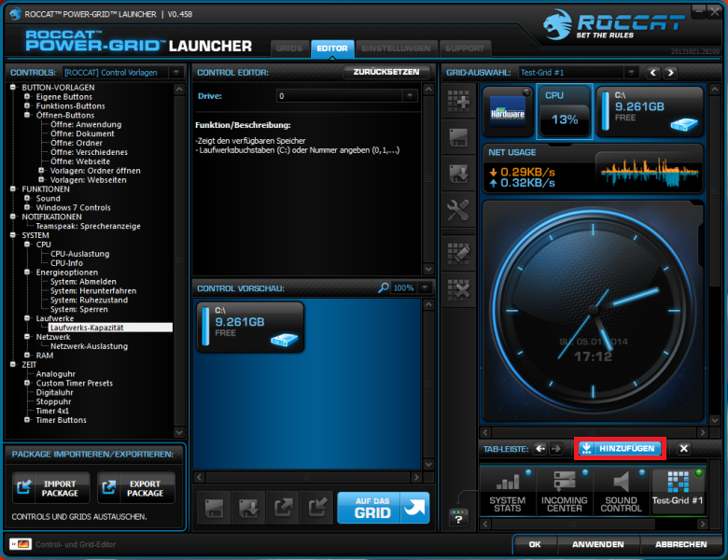Screen dimensions: 728x560
Task: Click the zoom magnifier icon in Control Vorschau
Action: [x=383, y=287]
